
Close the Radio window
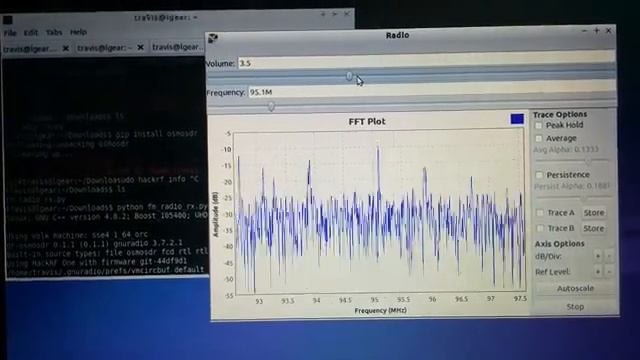608,31
